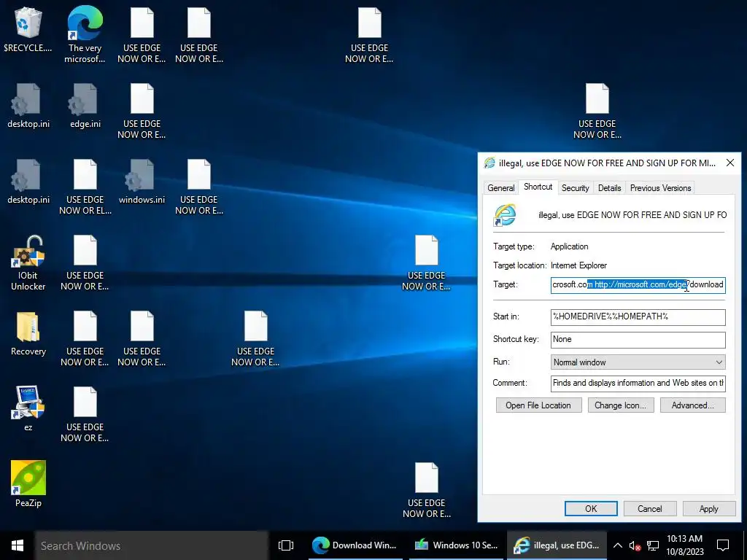Click the Search Windows box

click(x=152, y=545)
